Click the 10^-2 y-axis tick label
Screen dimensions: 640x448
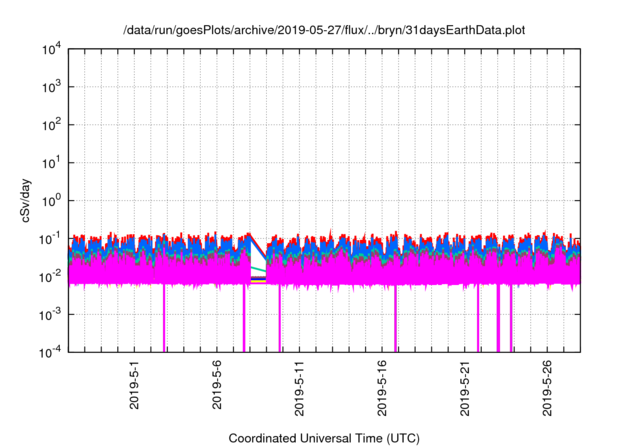tap(50, 277)
